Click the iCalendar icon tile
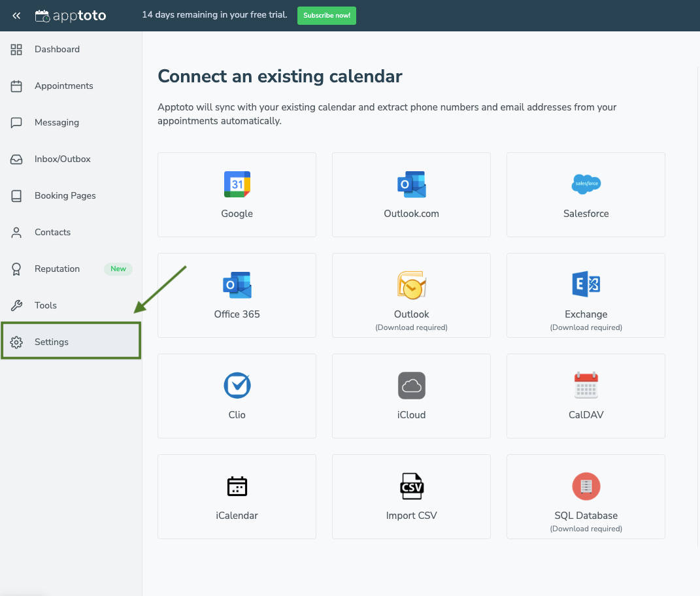 (237, 486)
